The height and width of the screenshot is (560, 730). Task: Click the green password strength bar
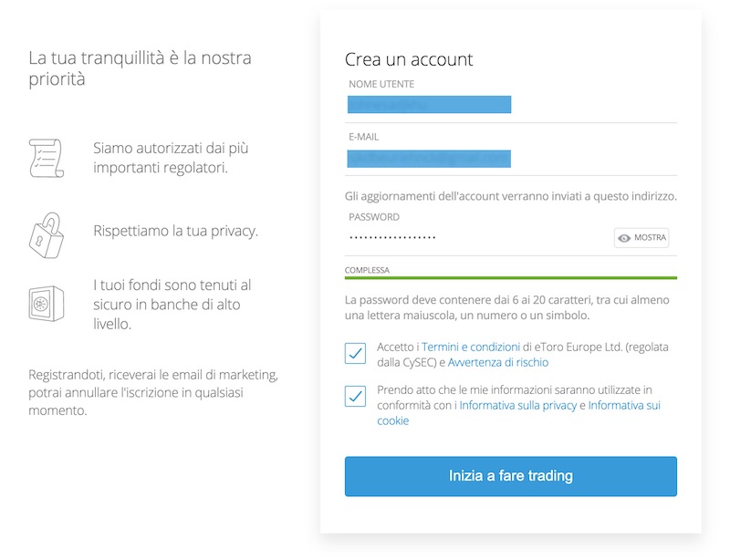(511, 278)
